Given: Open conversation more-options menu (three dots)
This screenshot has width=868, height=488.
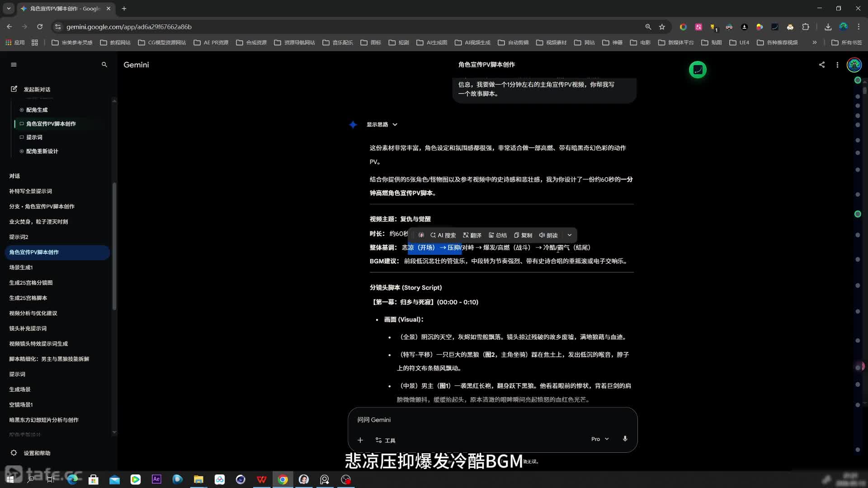Looking at the screenshot, I should pos(837,65).
